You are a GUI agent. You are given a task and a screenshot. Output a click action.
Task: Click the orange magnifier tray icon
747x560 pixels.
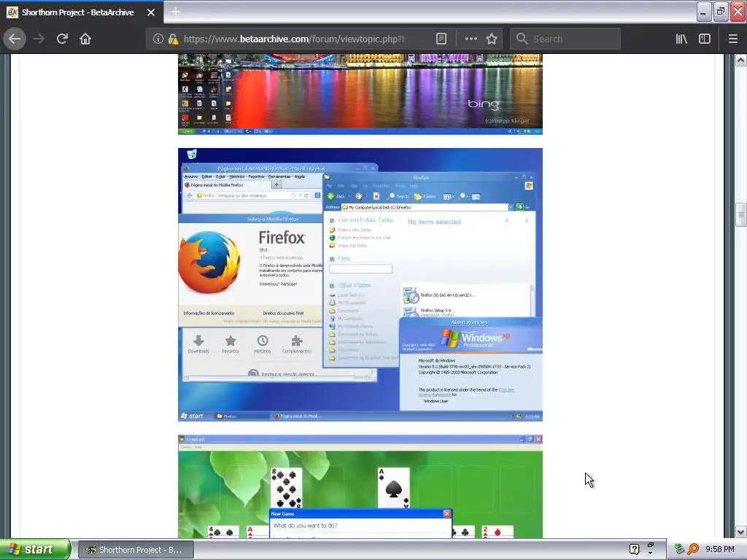coord(693,550)
